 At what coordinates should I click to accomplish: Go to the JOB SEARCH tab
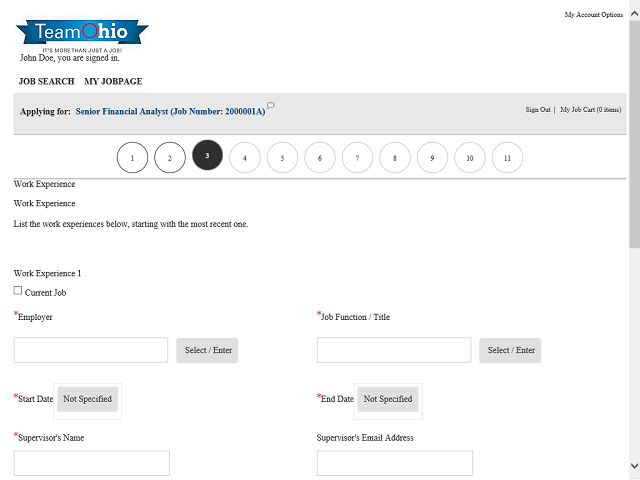(x=47, y=81)
